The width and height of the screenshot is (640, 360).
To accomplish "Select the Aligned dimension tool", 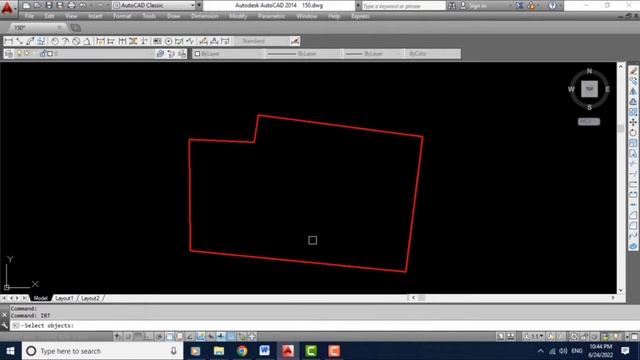I will coord(19,41).
